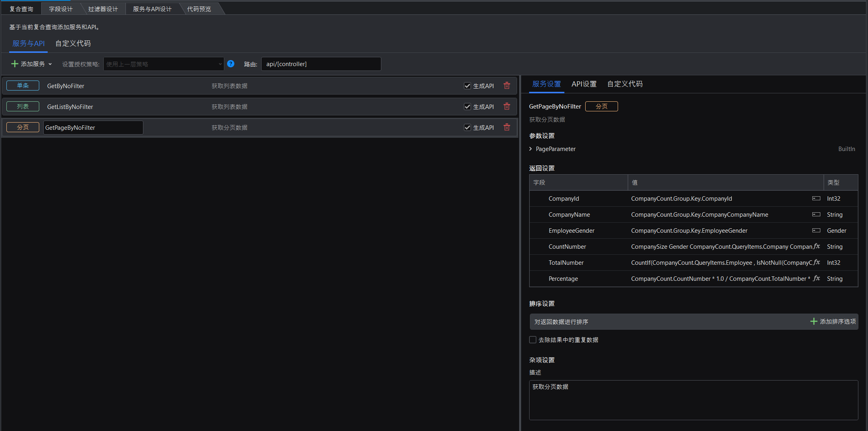Switch to the 字段设计 tab
The width and height of the screenshot is (868, 431).
(61, 9)
